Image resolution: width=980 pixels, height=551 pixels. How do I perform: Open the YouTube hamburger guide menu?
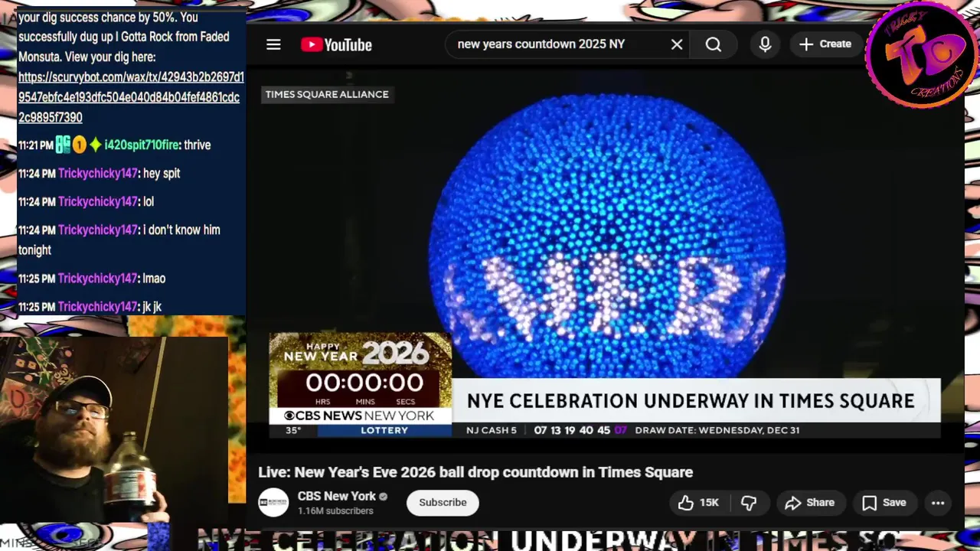pos(273,44)
